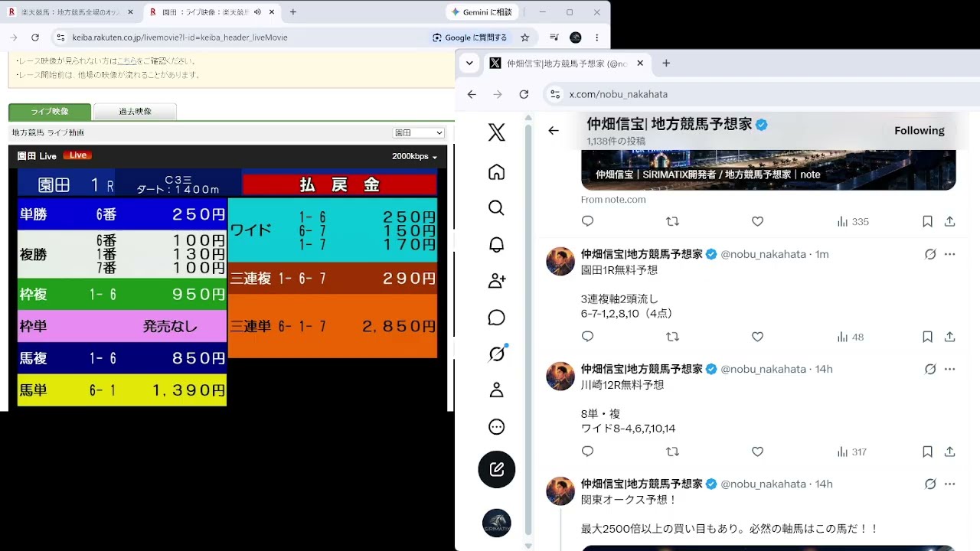
Task: Open avatar on 川崎12R無料予想 post
Action: (x=560, y=377)
